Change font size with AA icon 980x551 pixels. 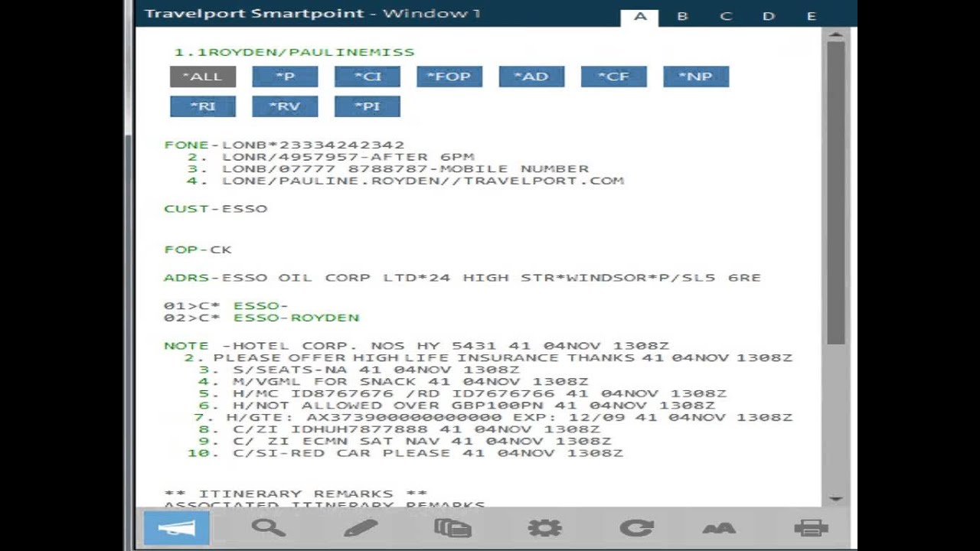[x=719, y=528]
